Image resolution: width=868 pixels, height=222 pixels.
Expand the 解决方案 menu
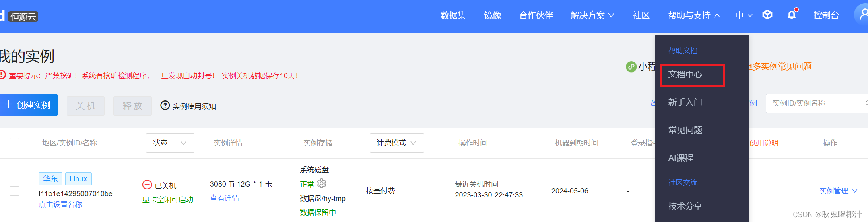pyautogui.click(x=592, y=15)
